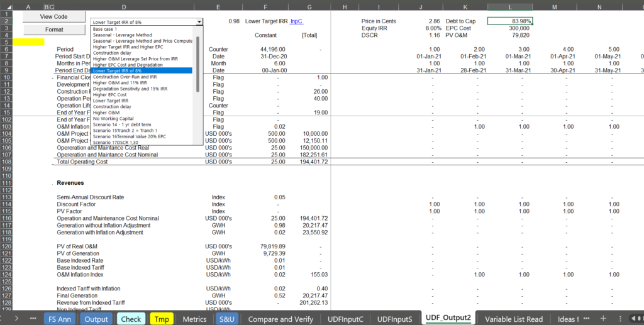This screenshot has height=325, width=644.
Task: Click the PV of Real O&M value 79,819.89
Action: coord(273,246)
